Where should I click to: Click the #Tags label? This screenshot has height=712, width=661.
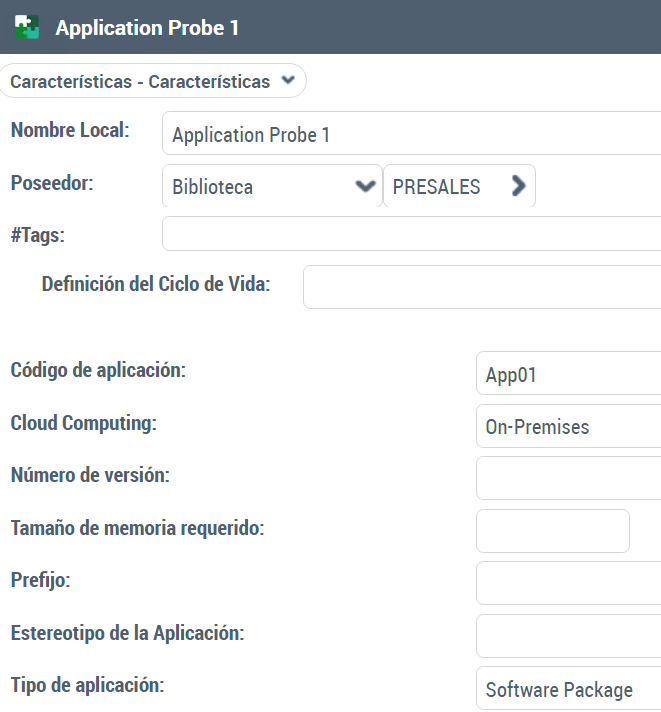click(38, 235)
